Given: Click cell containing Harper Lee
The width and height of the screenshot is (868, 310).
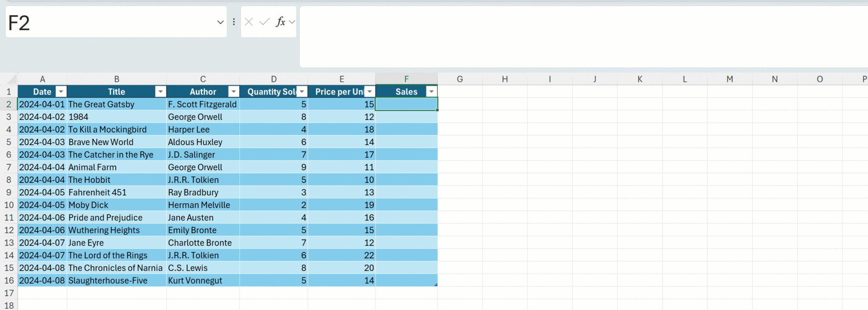Looking at the screenshot, I should tap(203, 129).
